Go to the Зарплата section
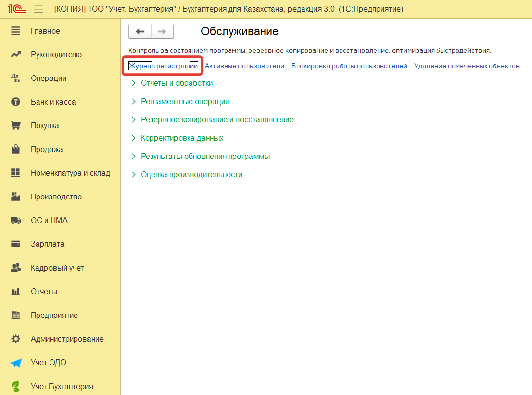Image resolution: width=532 pixels, height=395 pixels. [x=47, y=244]
